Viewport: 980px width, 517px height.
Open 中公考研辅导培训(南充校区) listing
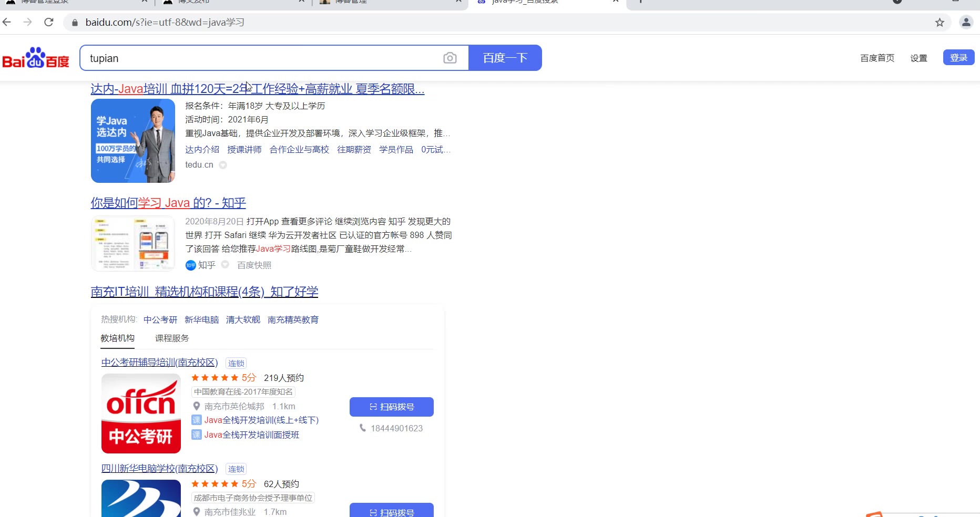(x=160, y=363)
